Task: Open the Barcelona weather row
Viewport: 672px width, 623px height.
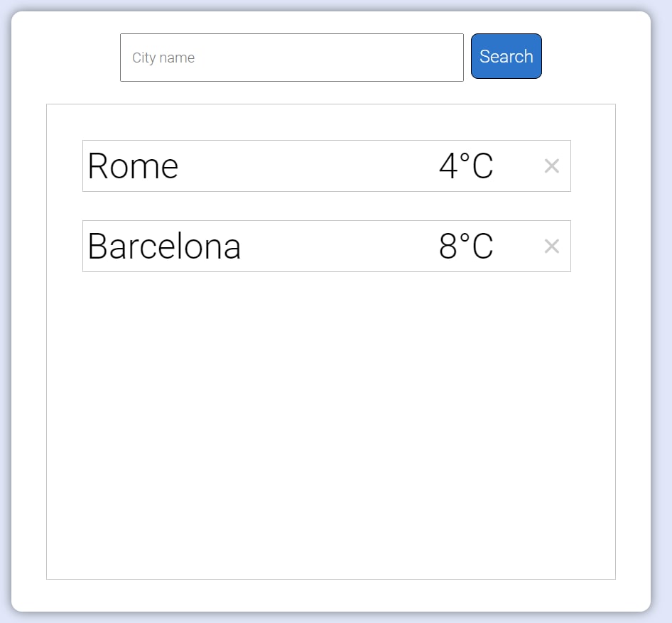Action: pos(327,246)
